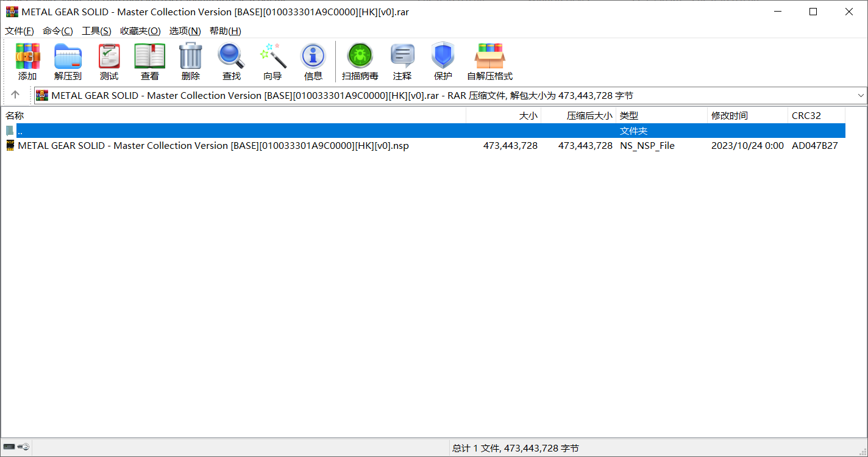Expand the archive path dropdown arrow
The image size is (868, 457).
tap(861, 95)
